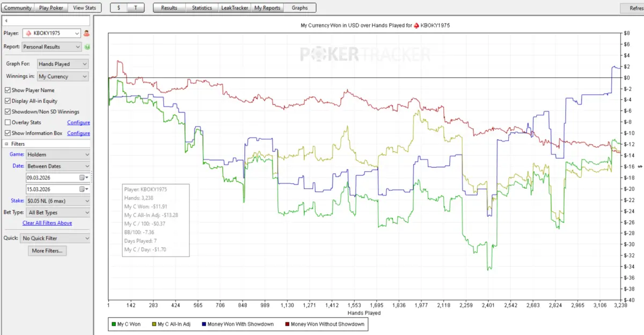Switch to tournaments with the T button
The image size is (644, 335).
click(136, 8)
